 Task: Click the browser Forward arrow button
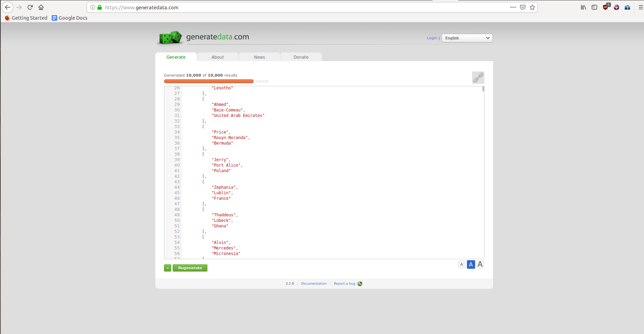tap(19, 7)
